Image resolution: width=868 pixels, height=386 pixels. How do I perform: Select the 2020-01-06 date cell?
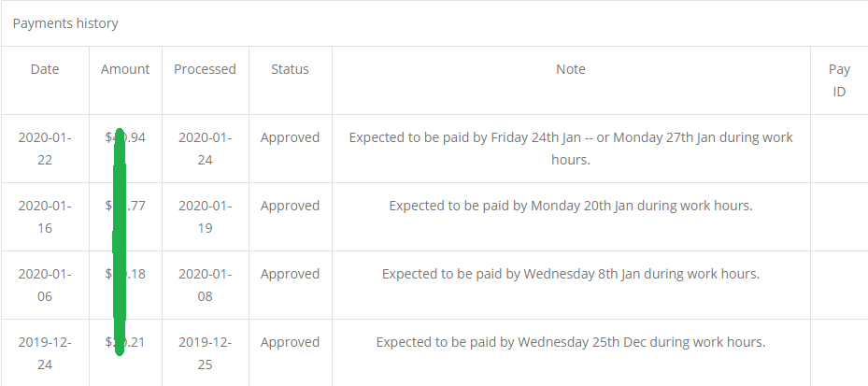coord(45,285)
